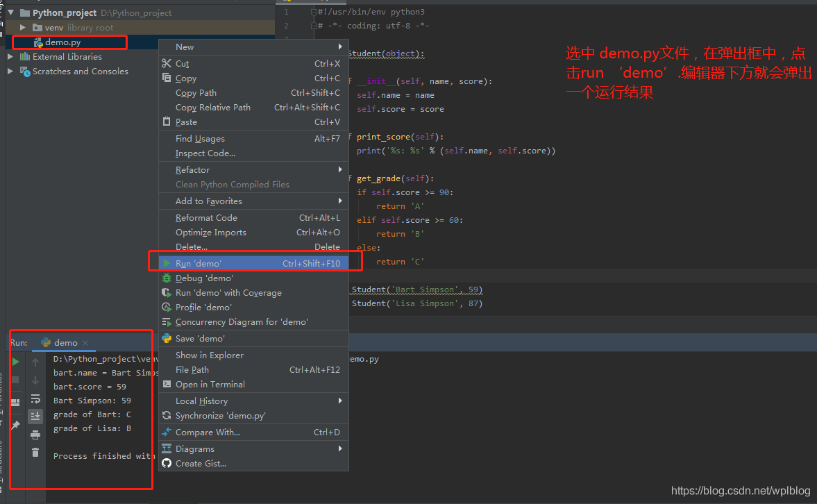Clear console with the trash icon
This screenshot has width=817, height=504.
coord(35,453)
